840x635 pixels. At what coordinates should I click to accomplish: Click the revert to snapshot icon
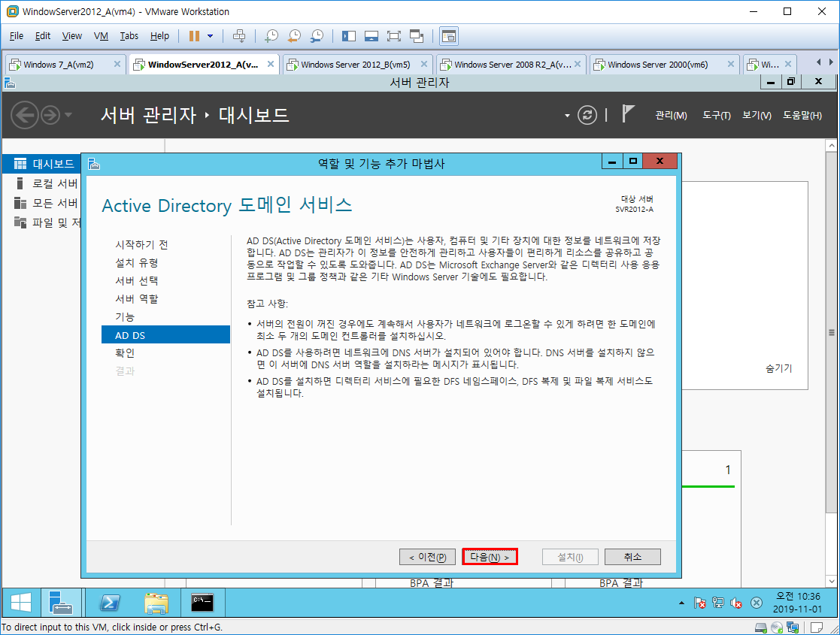click(294, 36)
